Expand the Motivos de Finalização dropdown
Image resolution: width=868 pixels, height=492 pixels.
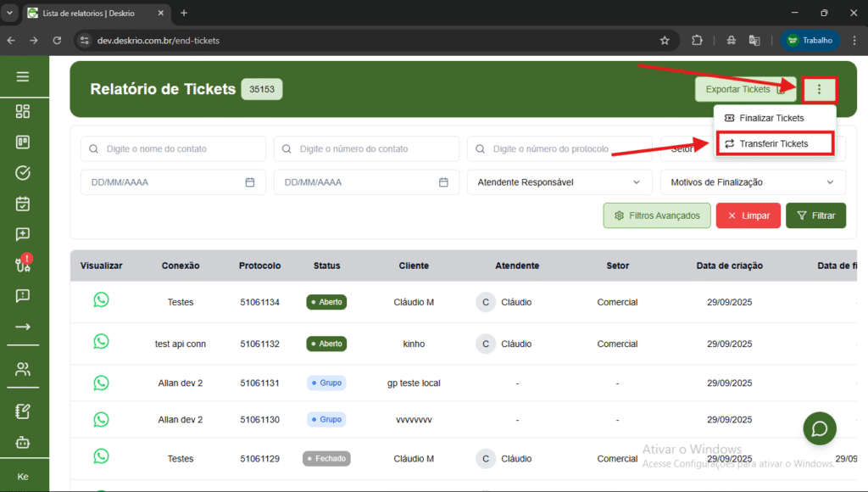[752, 182]
